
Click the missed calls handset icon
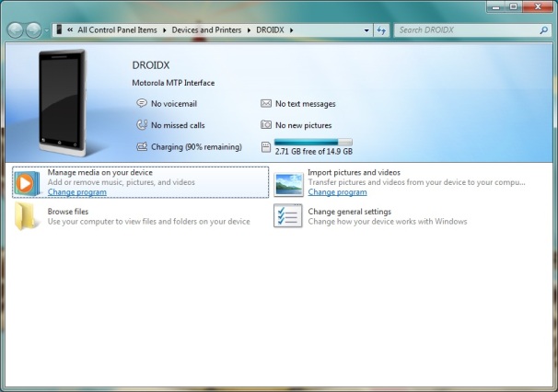(x=142, y=125)
